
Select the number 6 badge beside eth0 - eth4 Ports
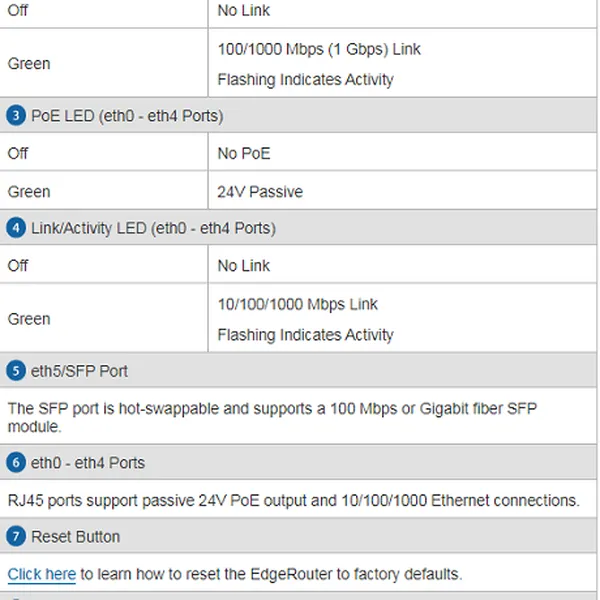tap(16, 463)
